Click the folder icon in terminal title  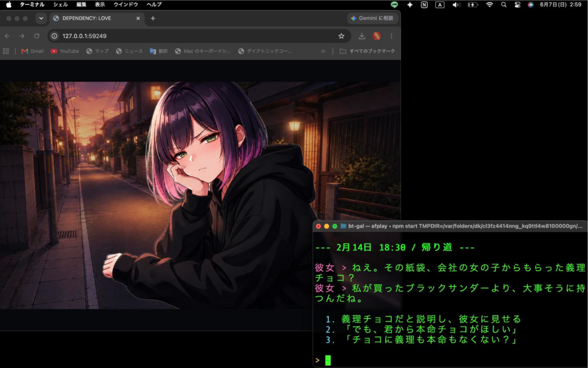[343, 226]
